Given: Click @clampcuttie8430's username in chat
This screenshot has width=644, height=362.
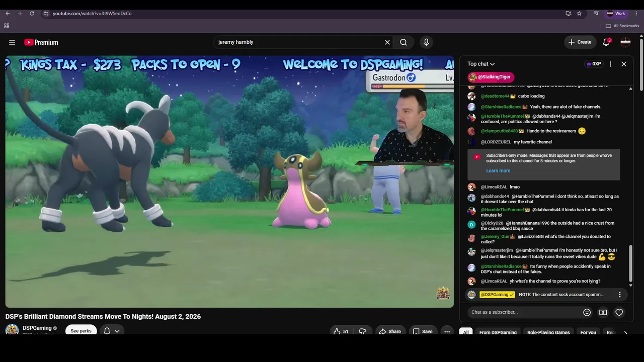Looking at the screenshot, I should 499,131.
